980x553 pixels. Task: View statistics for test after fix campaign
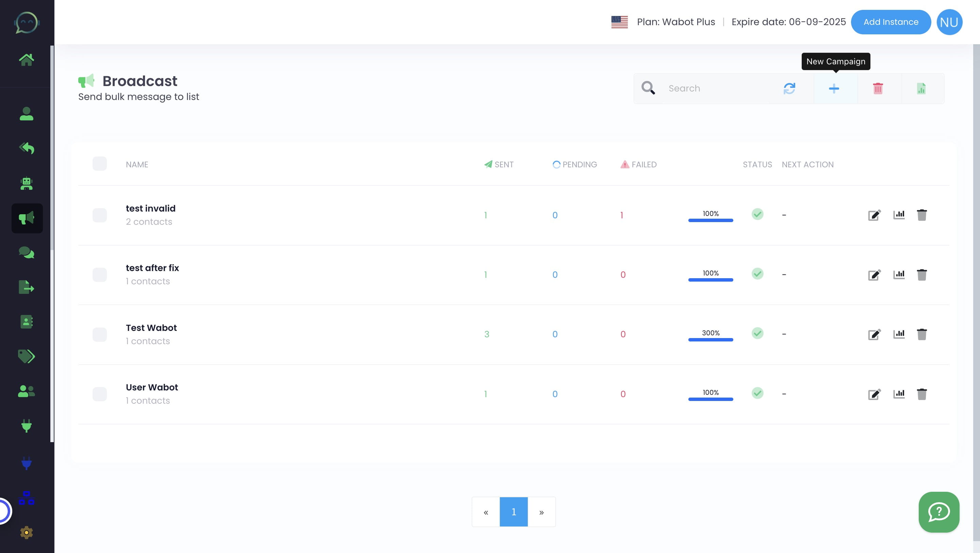click(x=899, y=274)
